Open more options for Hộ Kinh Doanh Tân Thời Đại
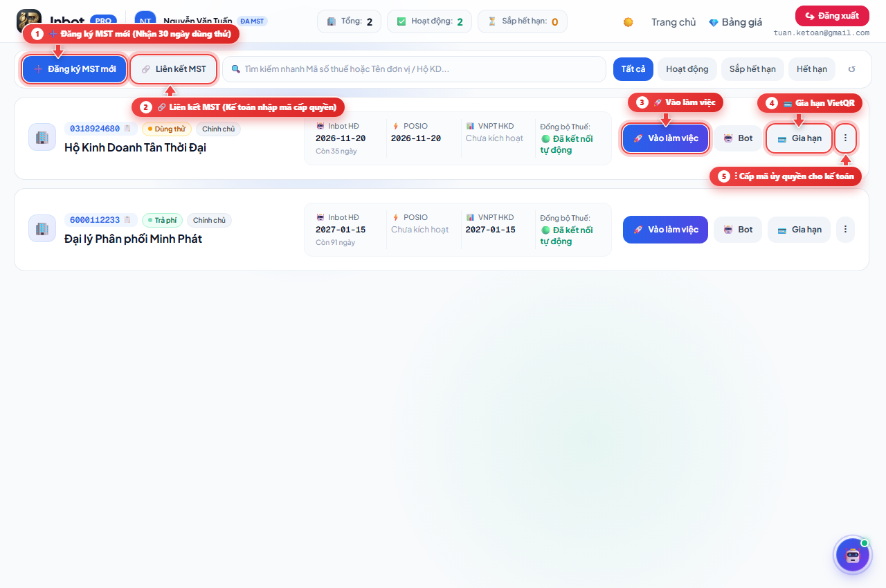 click(x=845, y=138)
